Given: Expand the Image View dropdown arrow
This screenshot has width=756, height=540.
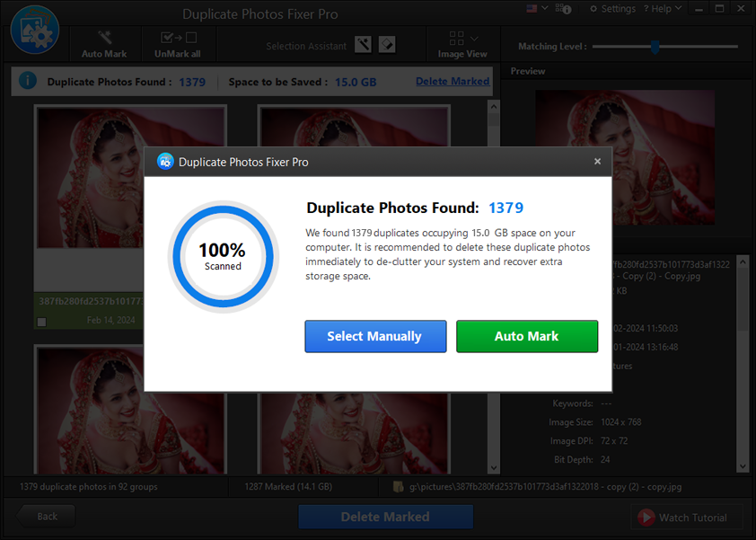Looking at the screenshot, I should tap(474, 39).
